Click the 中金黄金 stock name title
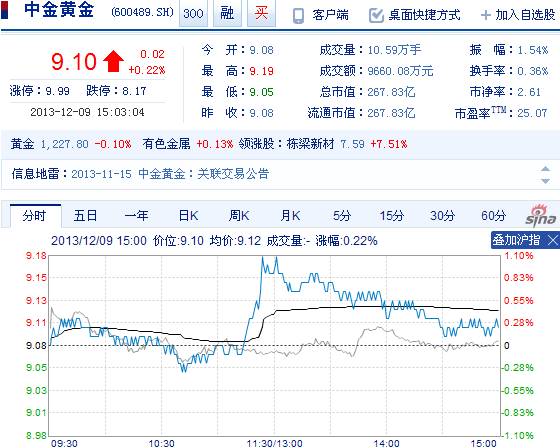Screen dimensions: 560x448 pyautogui.click(x=59, y=10)
